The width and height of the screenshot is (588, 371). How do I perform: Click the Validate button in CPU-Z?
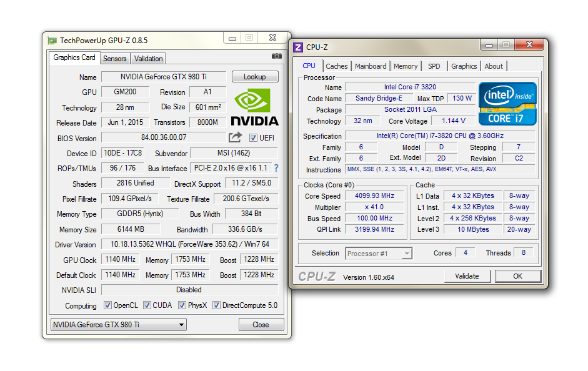(467, 276)
